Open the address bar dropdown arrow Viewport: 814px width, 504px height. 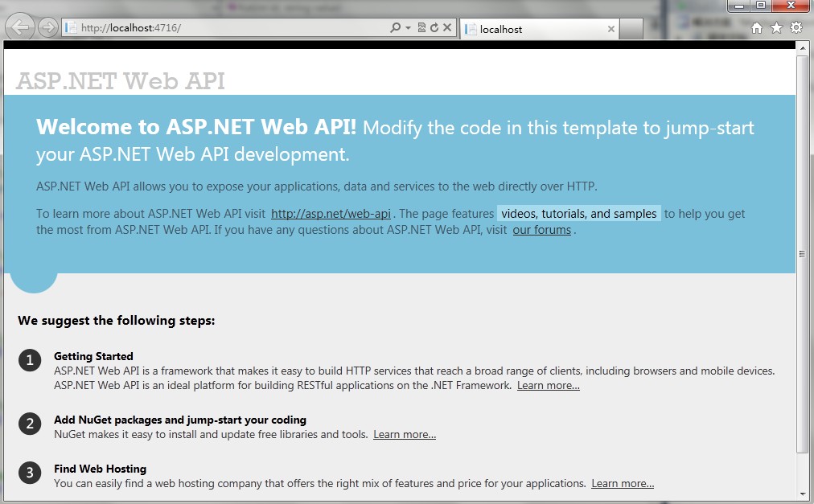408,27
